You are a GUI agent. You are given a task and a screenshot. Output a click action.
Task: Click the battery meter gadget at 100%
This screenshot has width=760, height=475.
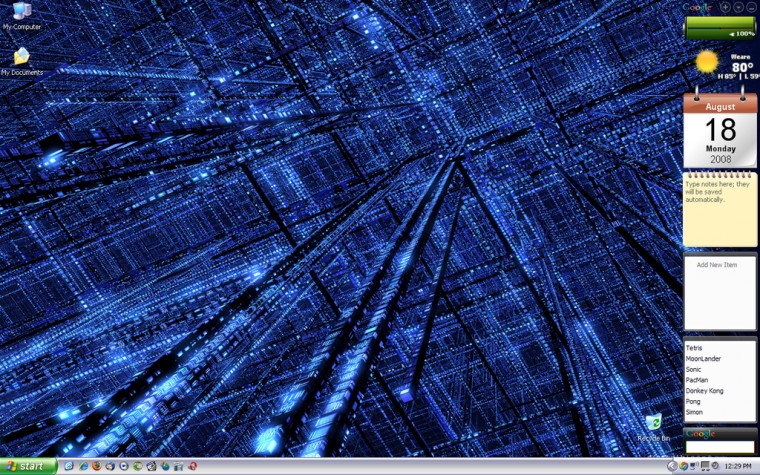[720, 28]
